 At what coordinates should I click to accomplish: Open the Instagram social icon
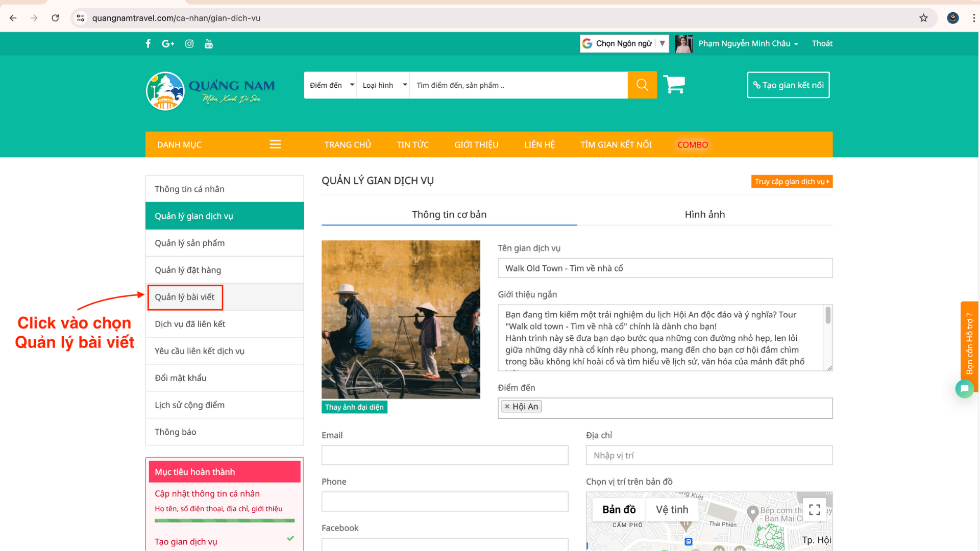click(x=189, y=43)
